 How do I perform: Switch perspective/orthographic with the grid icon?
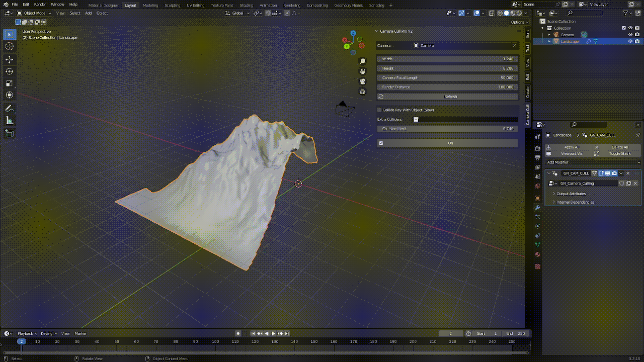coord(362,92)
